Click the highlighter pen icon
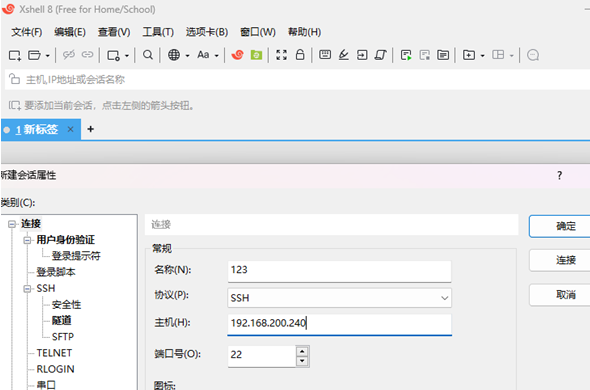Viewport: 590px width, 390px height. (344, 55)
